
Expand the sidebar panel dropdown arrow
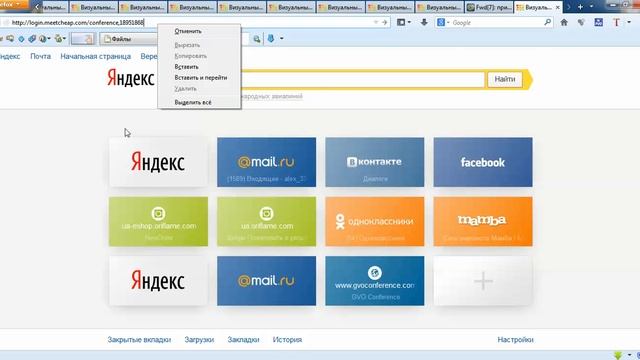409,22
